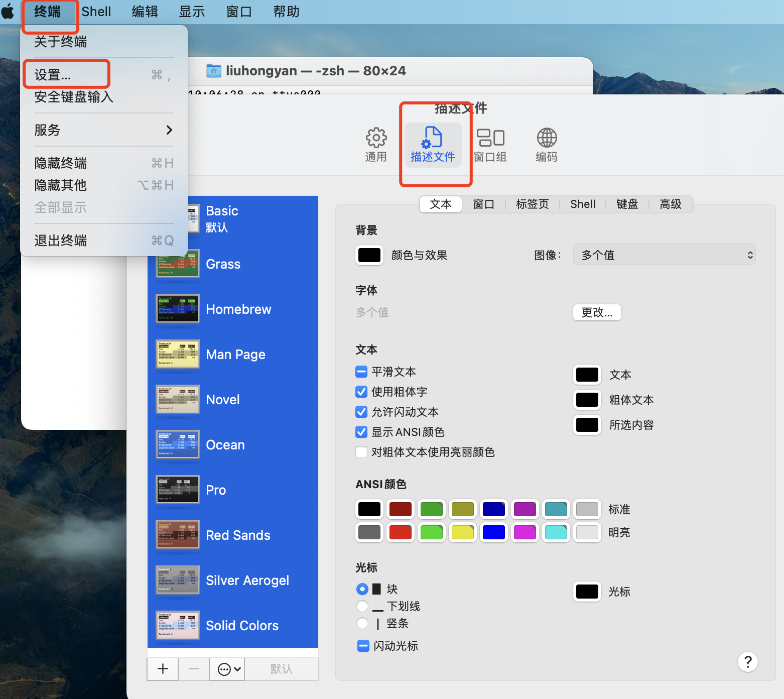This screenshot has width=784, height=699.
Task: Select the Ocean profile
Action: tap(233, 444)
